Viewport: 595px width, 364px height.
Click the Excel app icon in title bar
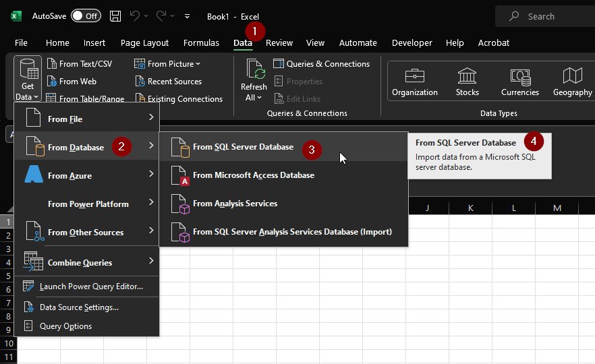click(16, 16)
